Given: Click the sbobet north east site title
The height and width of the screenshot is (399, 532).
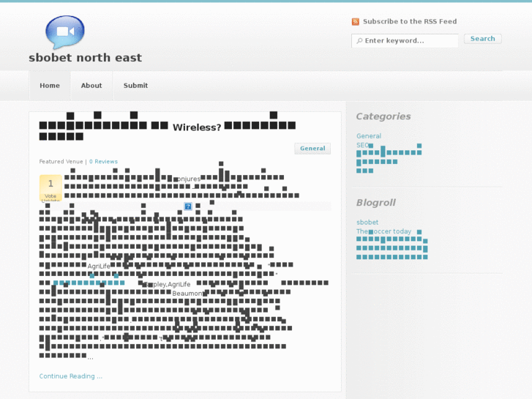Looking at the screenshot, I should 85,58.
